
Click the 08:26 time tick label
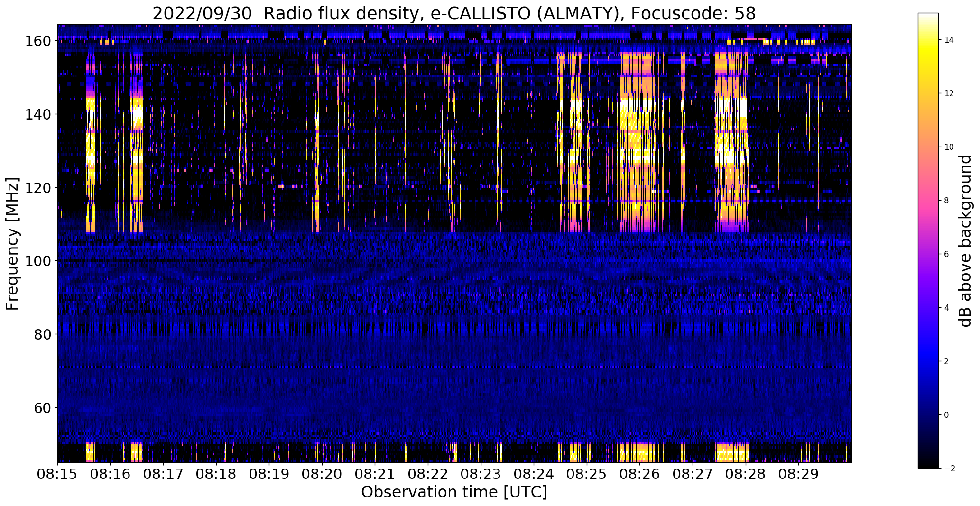(640, 474)
